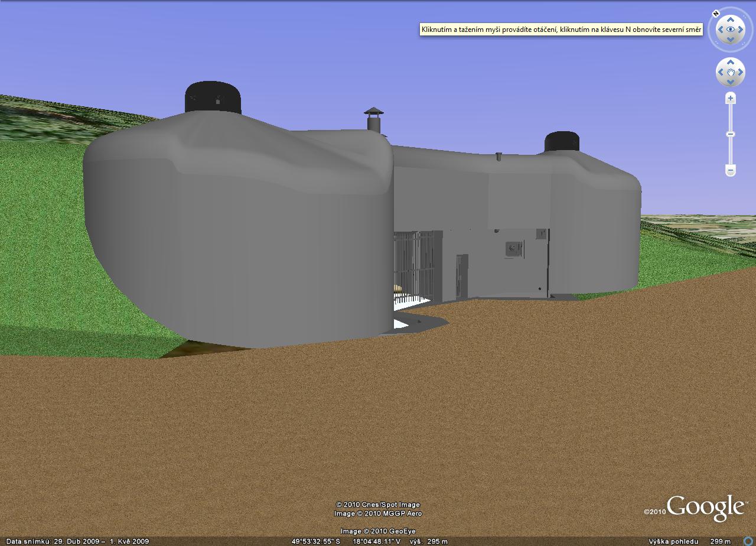This screenshot has width=756, height=546.
Task: Zoom out with the minus button
Action: click(x=731, y=170)
